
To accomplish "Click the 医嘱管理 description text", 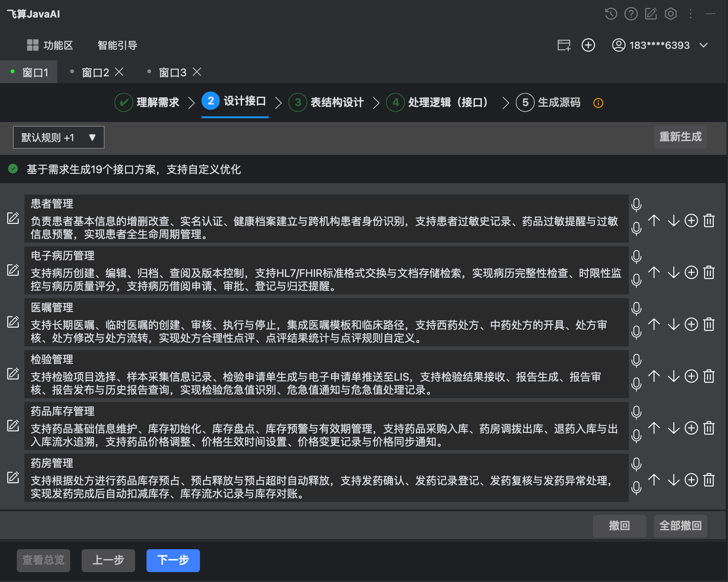I will point(319,331).
